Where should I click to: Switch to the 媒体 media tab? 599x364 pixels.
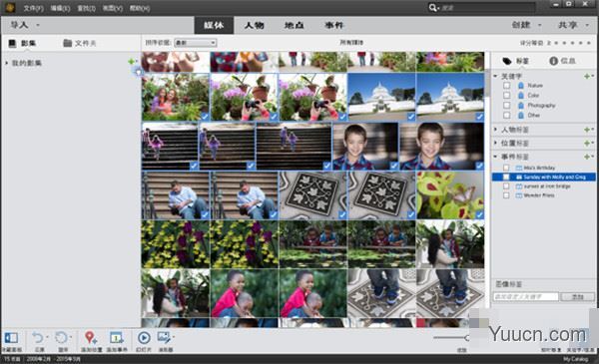coord(214,25)
